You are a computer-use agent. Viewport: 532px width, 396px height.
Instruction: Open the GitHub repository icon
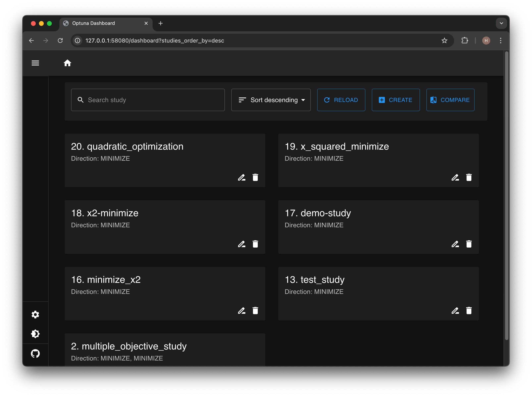tap(35, 353)
